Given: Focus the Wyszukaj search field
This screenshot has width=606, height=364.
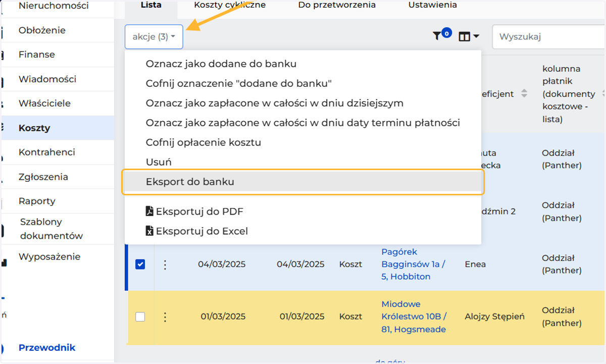Looking at the screenshot, I should (x=549, y=36).
